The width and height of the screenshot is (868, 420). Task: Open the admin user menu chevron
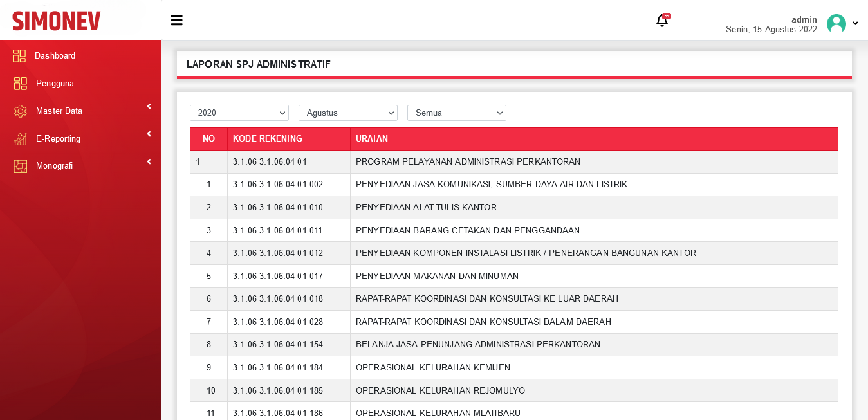(x=855, y=24)
